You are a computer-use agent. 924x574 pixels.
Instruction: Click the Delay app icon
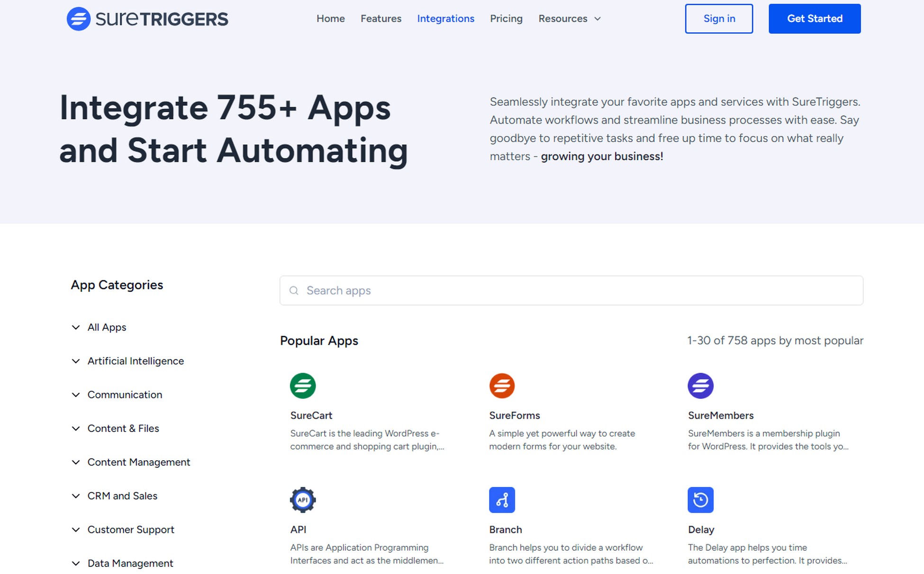point(700,500)
